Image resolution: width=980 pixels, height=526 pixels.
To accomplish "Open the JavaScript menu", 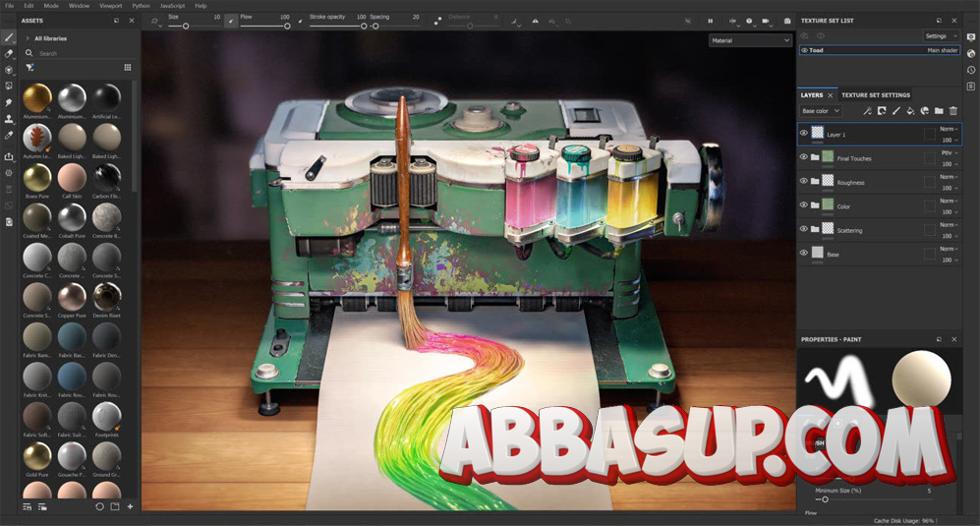I will tap(172, 6).
